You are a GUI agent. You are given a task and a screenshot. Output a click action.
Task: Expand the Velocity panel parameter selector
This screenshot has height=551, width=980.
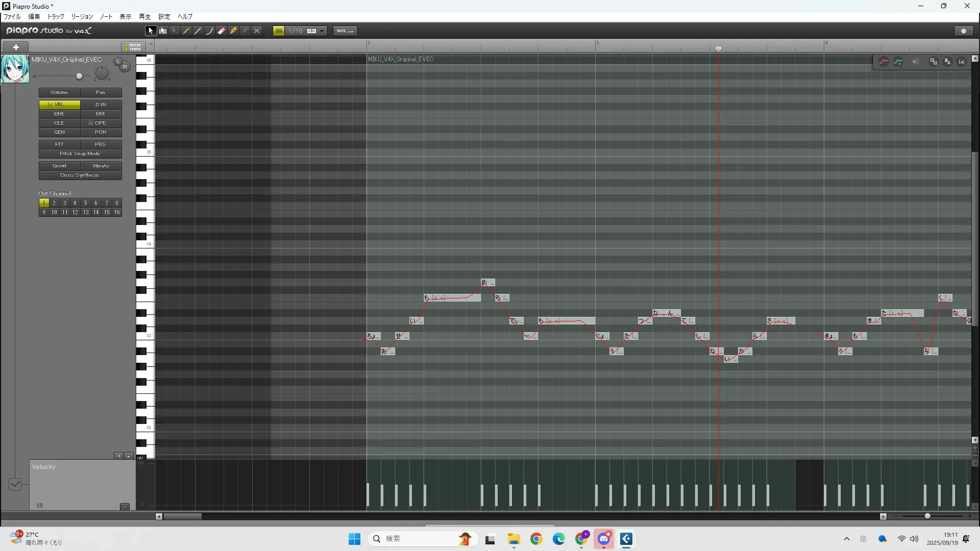[x=15, y=484]
